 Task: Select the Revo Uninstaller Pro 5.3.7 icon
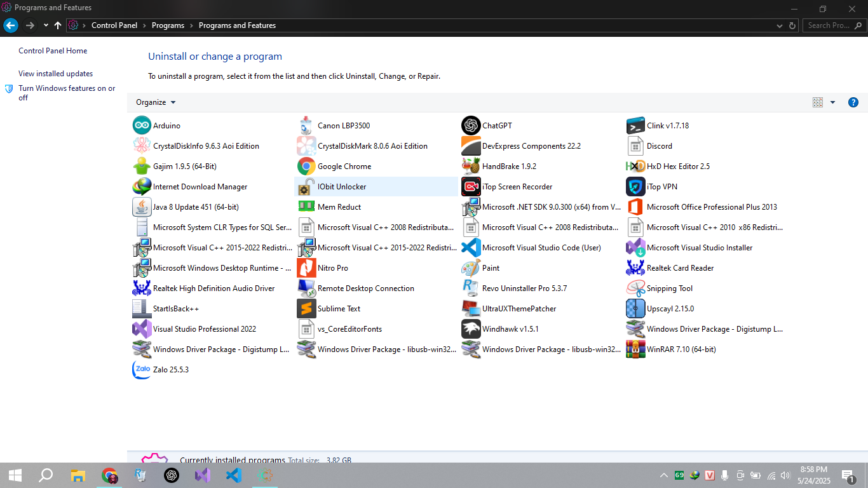click(x=471, y=288)
